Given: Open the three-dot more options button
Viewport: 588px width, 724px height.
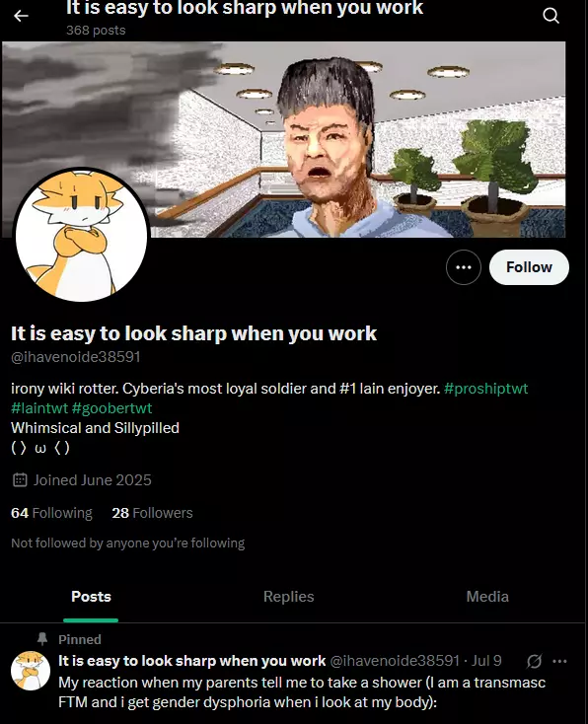Looking at the screenshot, I should click(464, 267).
